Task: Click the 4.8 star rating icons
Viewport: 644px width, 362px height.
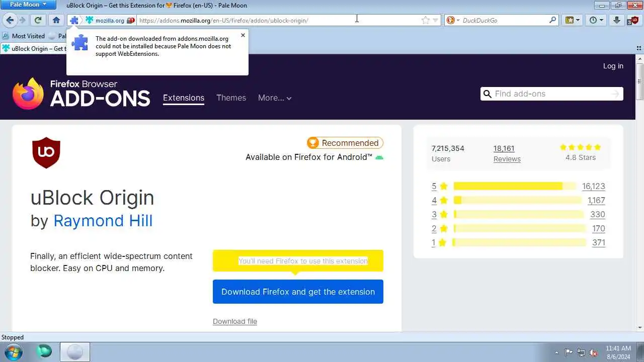Action: click(x=580, y=147)
